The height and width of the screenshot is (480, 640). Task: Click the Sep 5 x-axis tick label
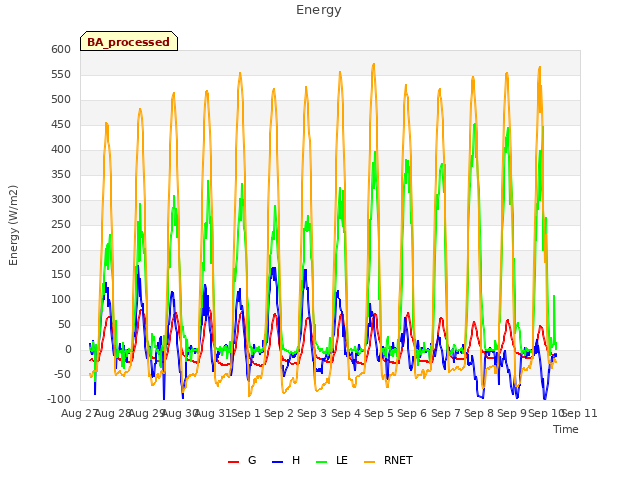click(379, 413)
